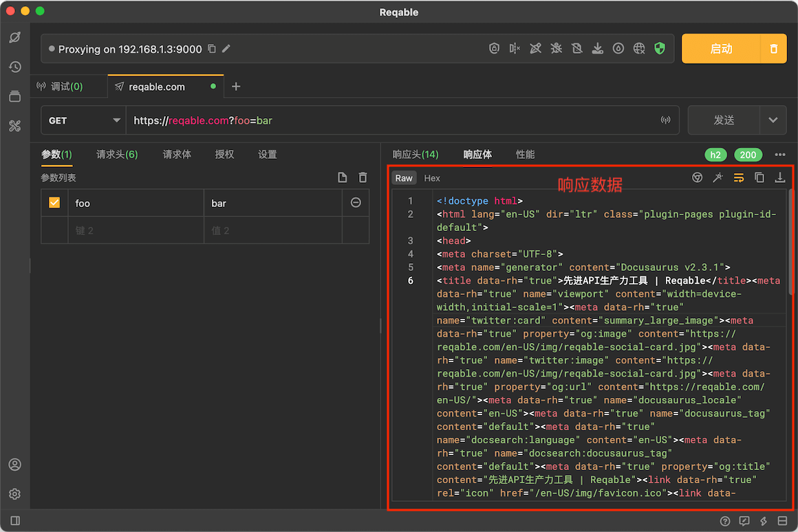Click the planet icon in the sidebar
Screen dimensions: 798x532
pos(15,37)
